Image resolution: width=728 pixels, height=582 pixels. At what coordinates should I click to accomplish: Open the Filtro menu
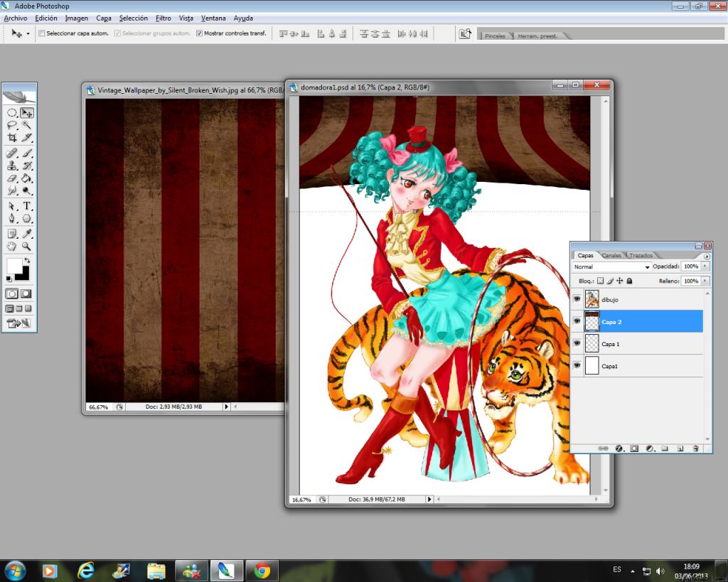point(163,18)
